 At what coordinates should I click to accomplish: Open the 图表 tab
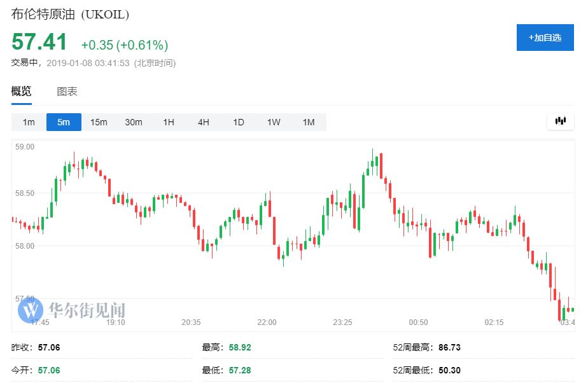[x=67, y=92]
